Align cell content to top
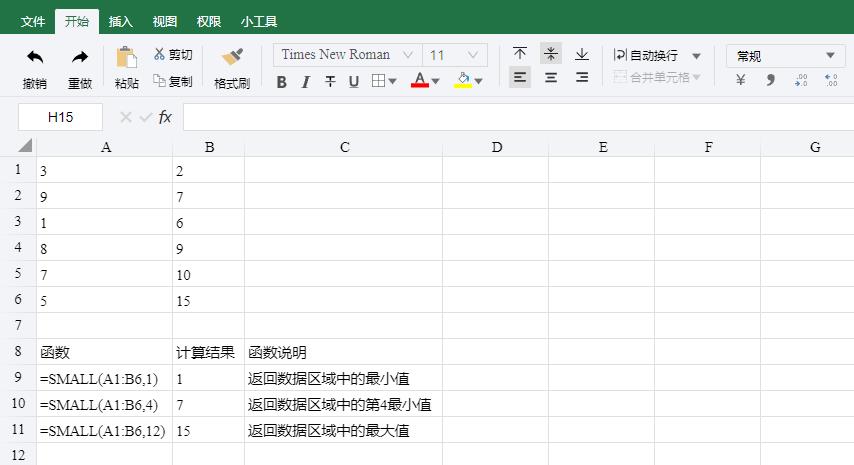Screen dimensions: 854x465 pos(520,53)
